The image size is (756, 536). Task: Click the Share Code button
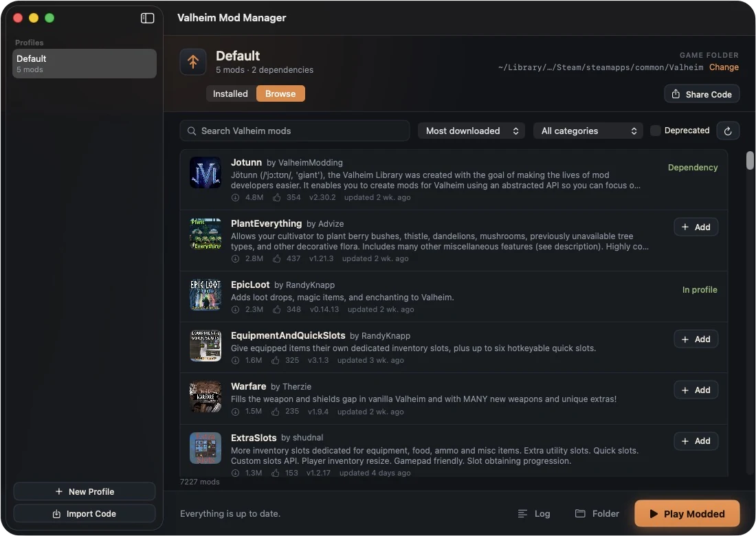[702, 94]
